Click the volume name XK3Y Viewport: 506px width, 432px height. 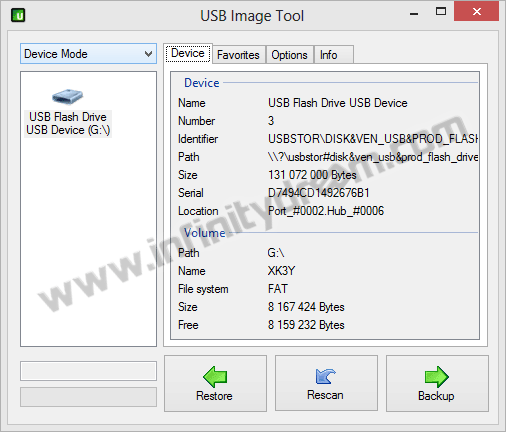point(281,271)
